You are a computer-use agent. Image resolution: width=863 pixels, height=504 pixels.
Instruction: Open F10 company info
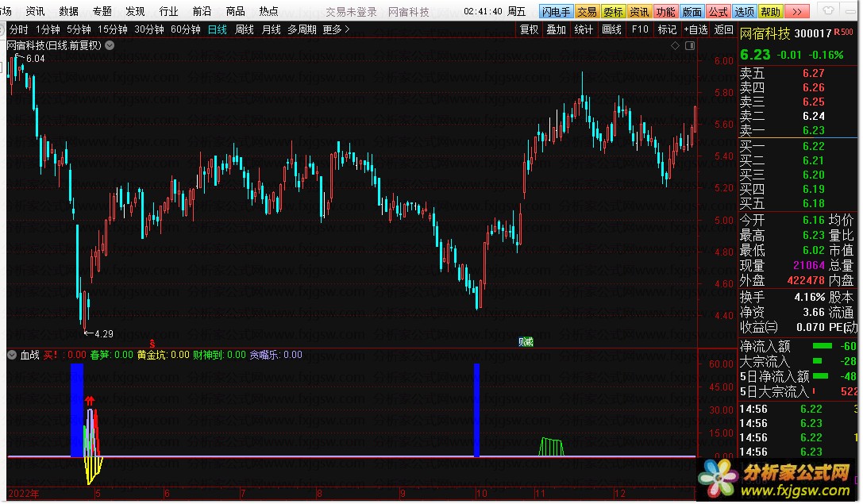[x=640, y=29]
